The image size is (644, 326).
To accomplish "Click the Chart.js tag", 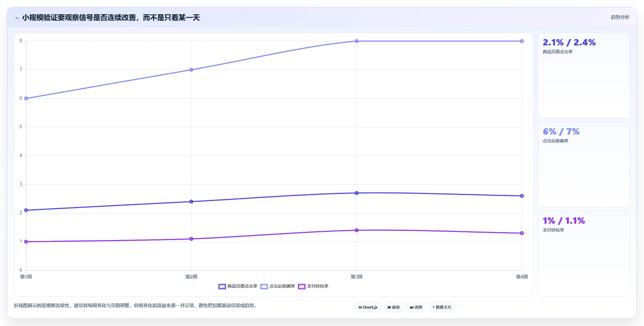I will pos(368,307).
